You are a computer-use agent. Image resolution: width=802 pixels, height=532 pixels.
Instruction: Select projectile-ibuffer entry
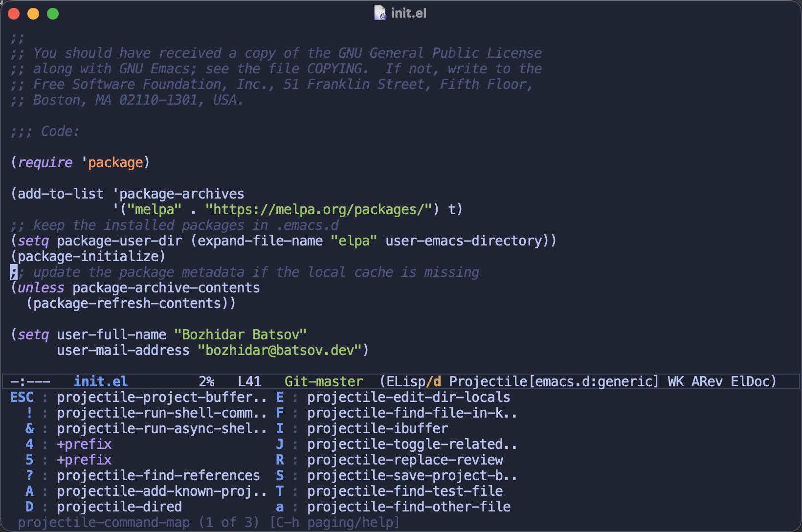coord(378,428)
